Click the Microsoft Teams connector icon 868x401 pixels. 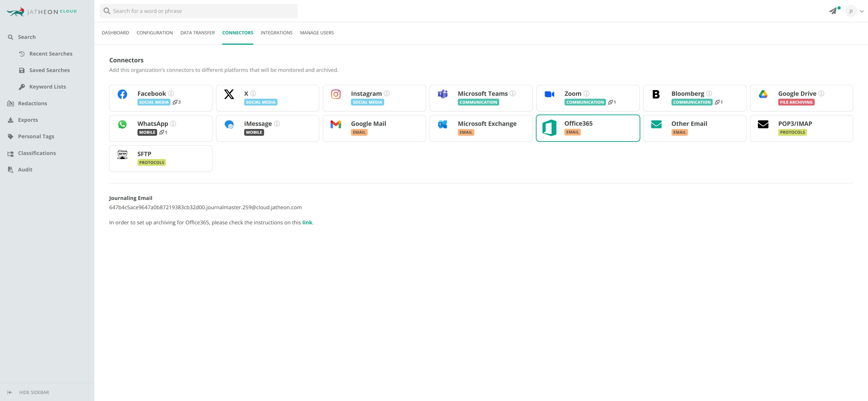tap(443, 94)
